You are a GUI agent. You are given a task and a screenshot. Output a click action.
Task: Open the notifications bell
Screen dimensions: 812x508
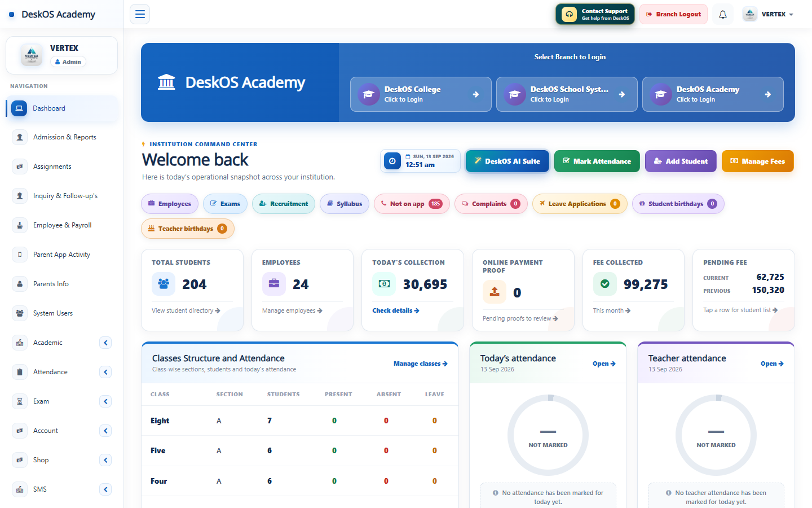click(723, 14)
